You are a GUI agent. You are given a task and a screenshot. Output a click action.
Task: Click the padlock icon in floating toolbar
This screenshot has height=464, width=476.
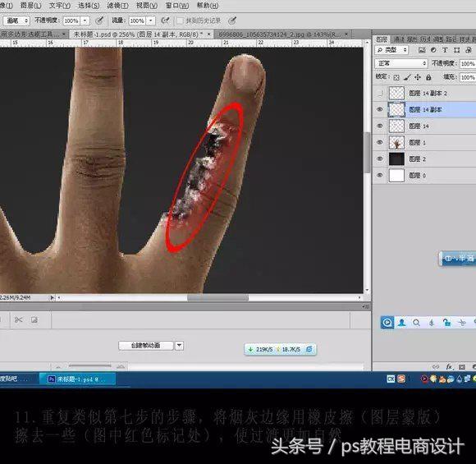tap(446, 323)
